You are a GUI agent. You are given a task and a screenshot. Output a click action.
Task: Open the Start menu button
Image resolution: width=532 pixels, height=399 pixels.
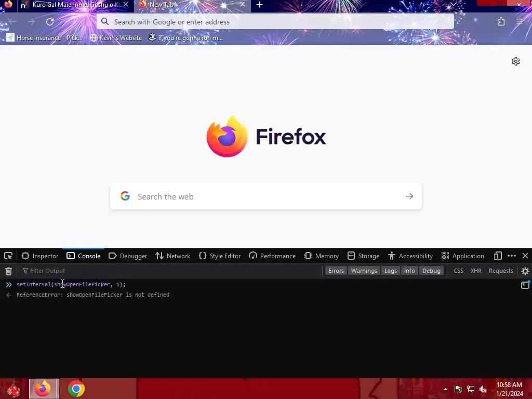click(x=13, y=389)
